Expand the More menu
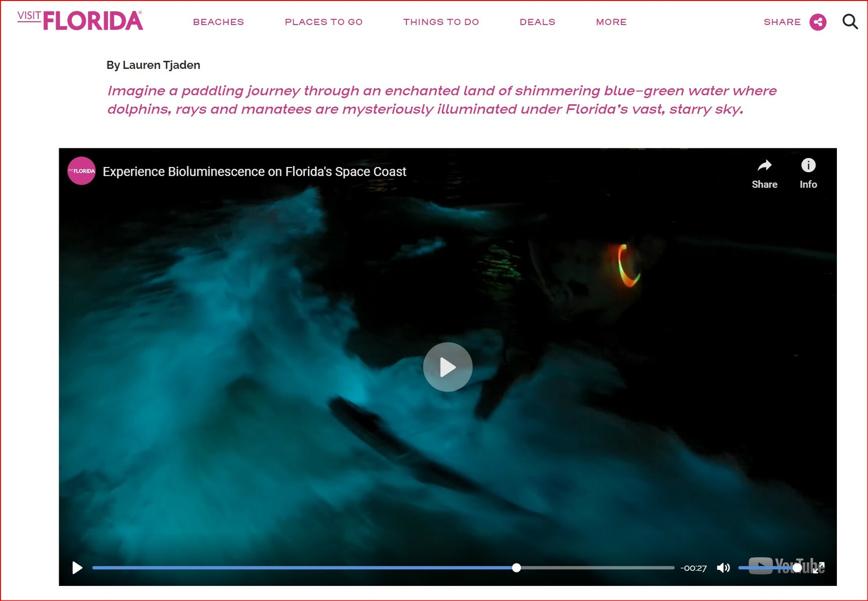The width and height of the screenshot is (868, 601). 611,22
